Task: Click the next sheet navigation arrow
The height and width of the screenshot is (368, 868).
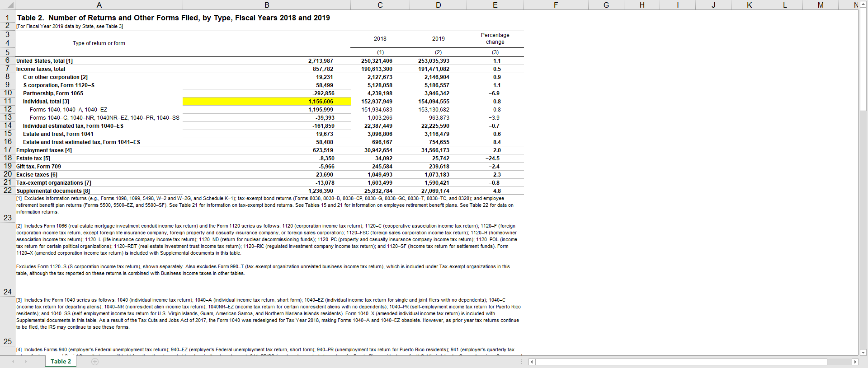Action: [26, 362]
